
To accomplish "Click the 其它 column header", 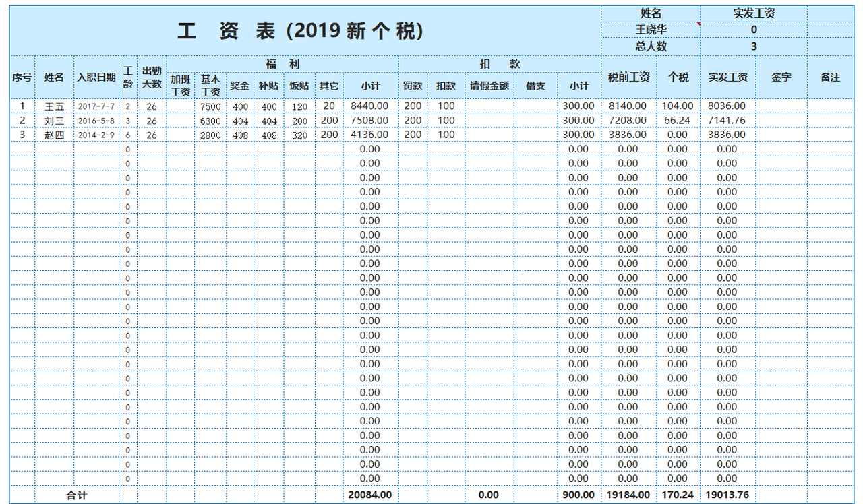I will point(329,86).
